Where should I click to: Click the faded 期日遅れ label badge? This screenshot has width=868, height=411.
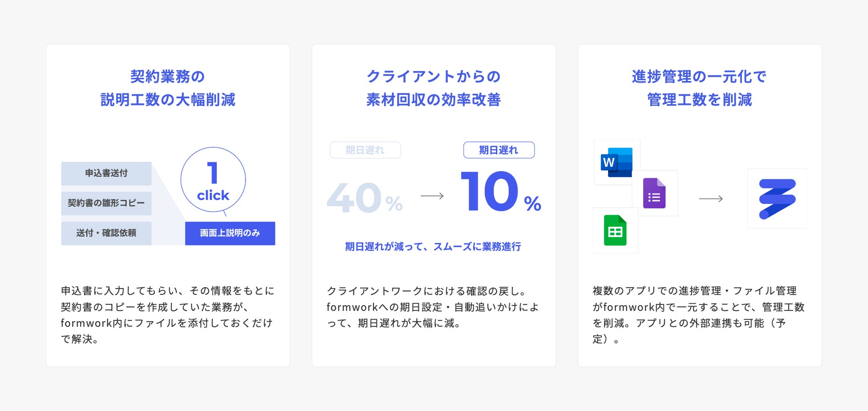tap(365, 150)
